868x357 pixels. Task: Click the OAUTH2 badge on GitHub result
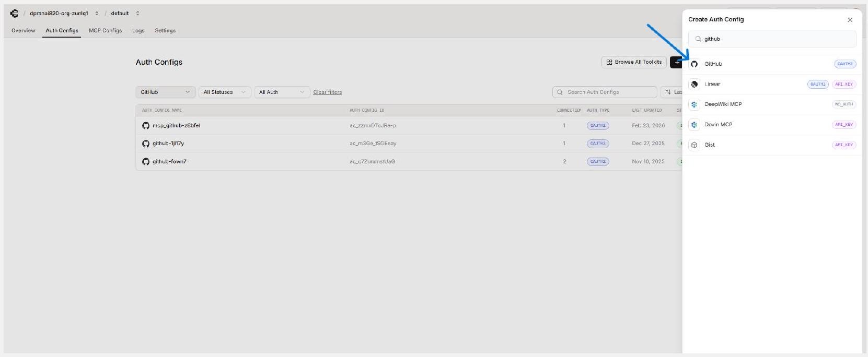845,64
